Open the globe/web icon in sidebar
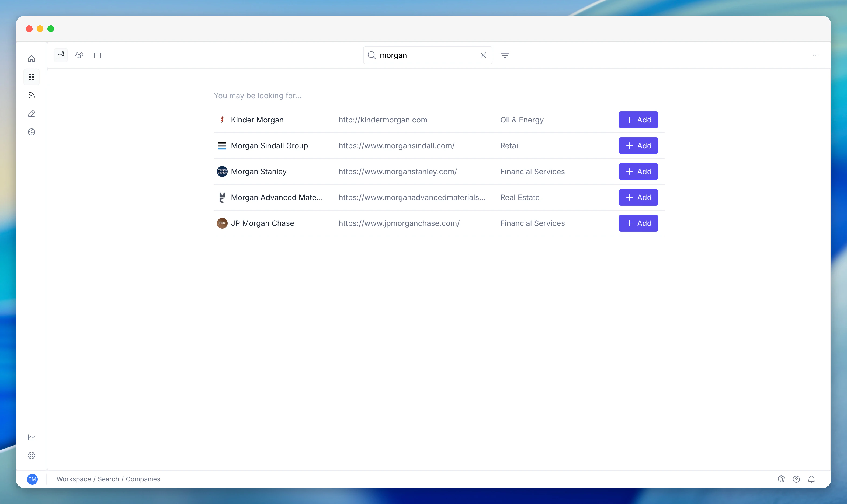 pyautogui.click(x=31, y=132)
